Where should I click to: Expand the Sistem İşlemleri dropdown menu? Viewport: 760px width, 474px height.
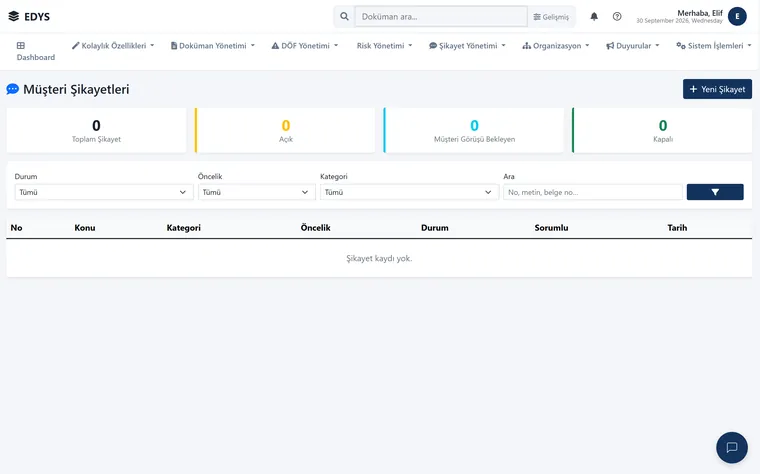click(714, 46)
